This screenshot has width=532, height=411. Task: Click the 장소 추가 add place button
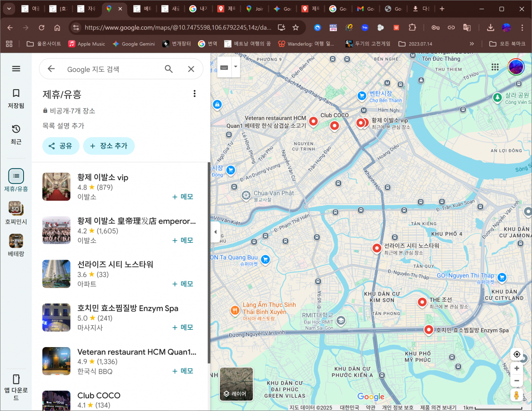click(x=109, y=146)
